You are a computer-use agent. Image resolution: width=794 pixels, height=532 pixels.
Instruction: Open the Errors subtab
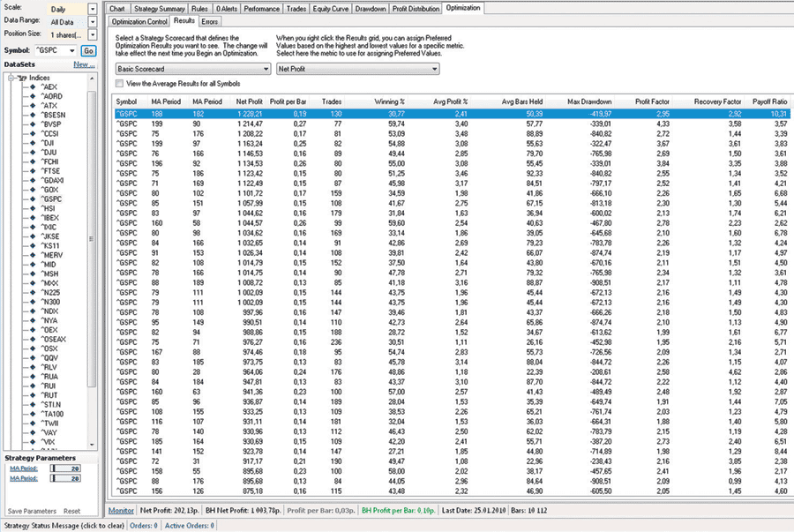[210, 22]
